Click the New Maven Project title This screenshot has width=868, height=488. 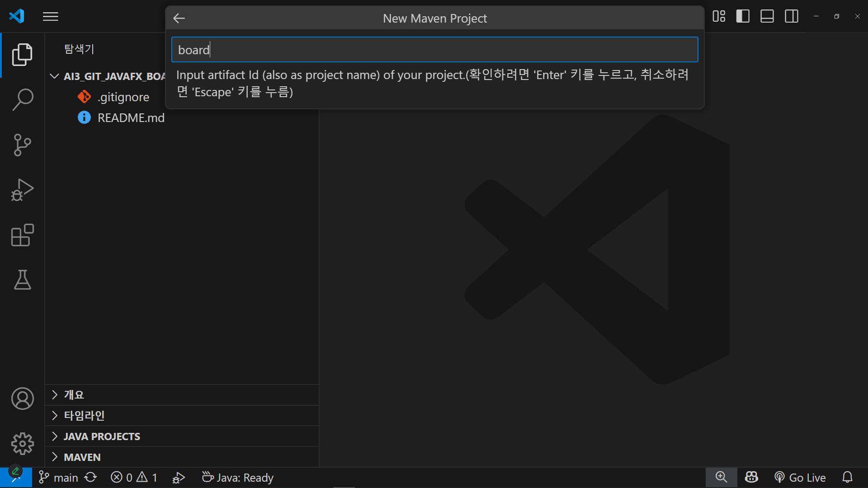pos(435,18)
